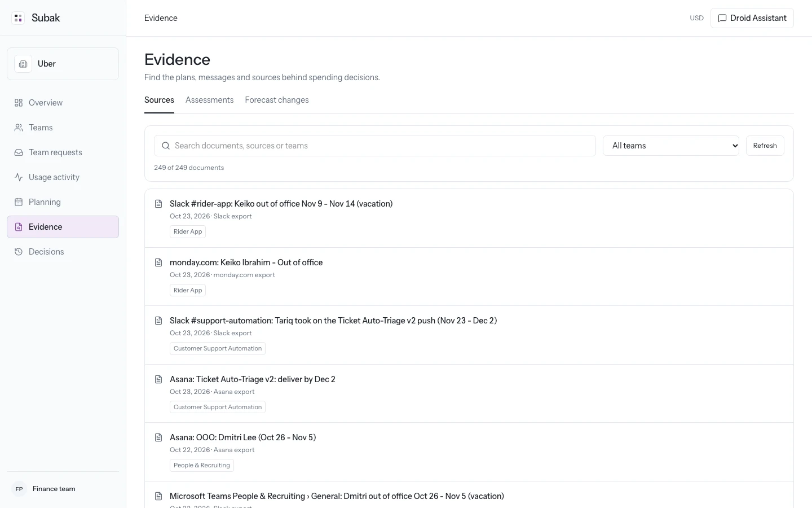The width and height of the screenshot is (812, 508).
Task: Switch to the Sources tab
Action: (159, 100)
